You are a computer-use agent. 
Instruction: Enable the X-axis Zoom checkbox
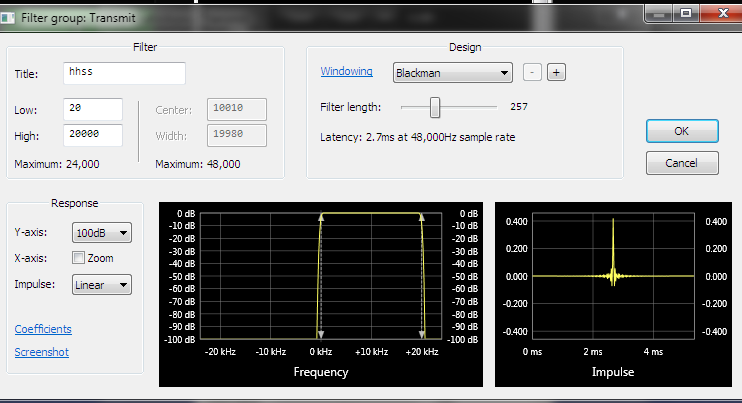pyautogui.click(x=79, y=259)
